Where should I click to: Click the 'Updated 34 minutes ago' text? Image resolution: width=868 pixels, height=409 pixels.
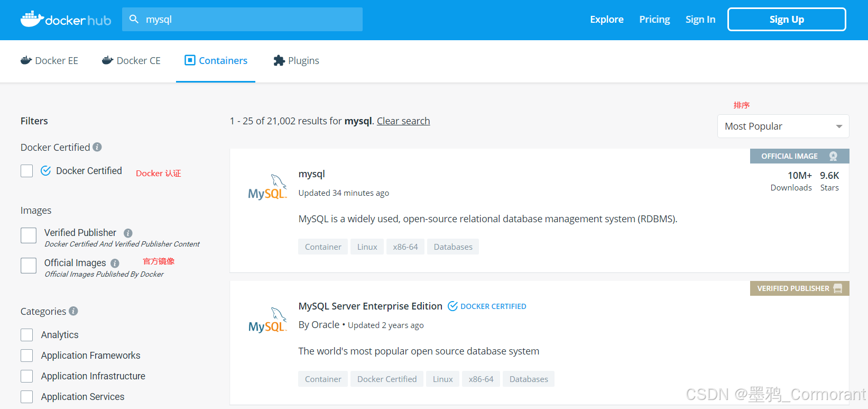[x=344, y=193]
